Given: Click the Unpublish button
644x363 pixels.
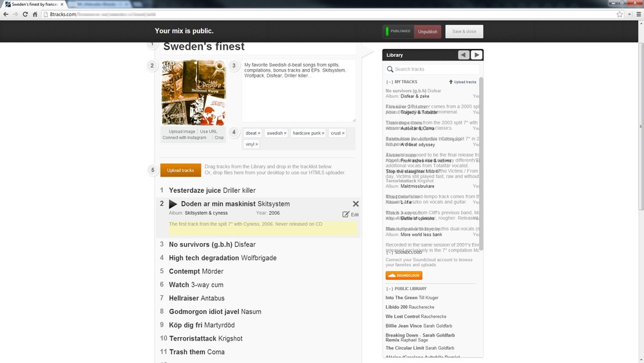Looking at the screenshot, I should [x=428, y=32].
